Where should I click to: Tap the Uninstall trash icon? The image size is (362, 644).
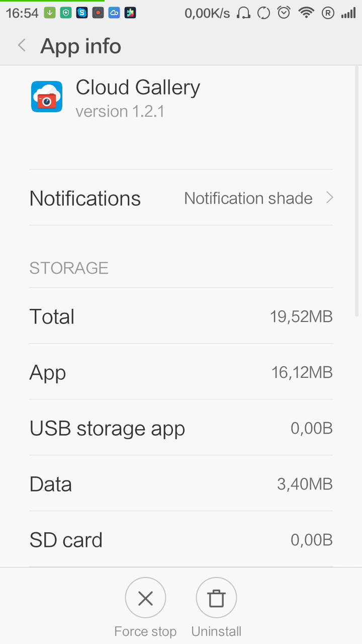pyautogui.click(x=216, y=598)
